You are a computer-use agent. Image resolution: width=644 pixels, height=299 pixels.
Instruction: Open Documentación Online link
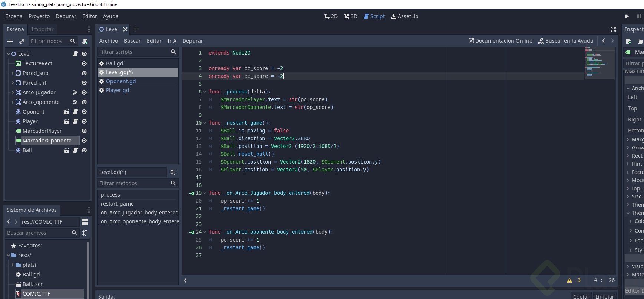point(500,41)
